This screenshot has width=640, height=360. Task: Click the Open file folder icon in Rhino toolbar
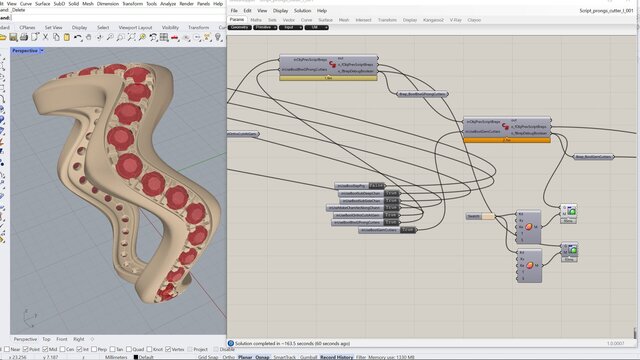(3, 38)
